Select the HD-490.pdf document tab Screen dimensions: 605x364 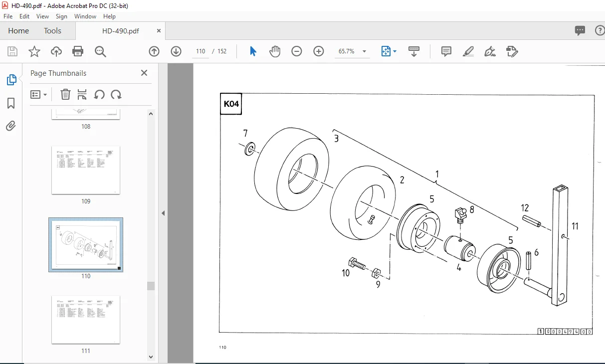pyautogui.click(x=120, y=31)
